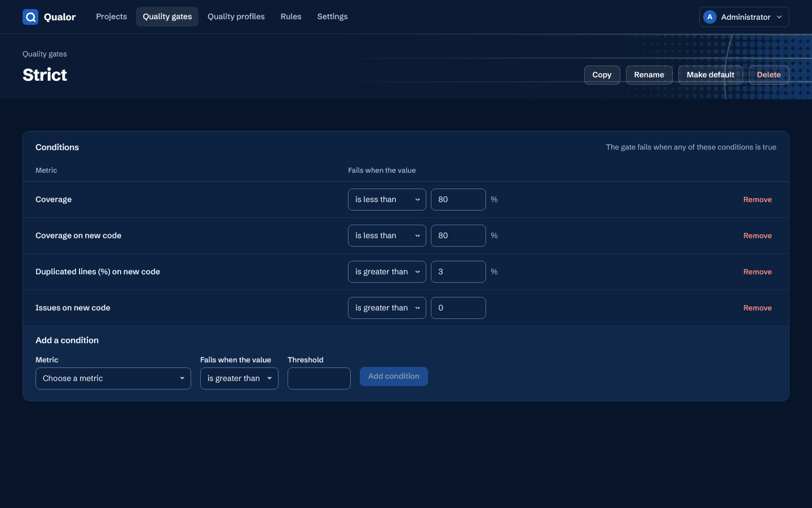Remove the Coverage on new code condition
The height and width of the screenshot is (508, 812).
tap(757, 235)
